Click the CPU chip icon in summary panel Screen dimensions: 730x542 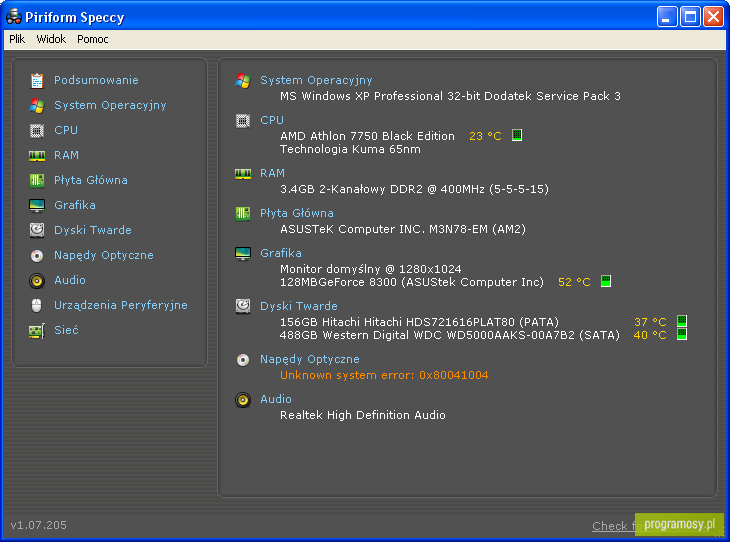[x=243, y=121]
